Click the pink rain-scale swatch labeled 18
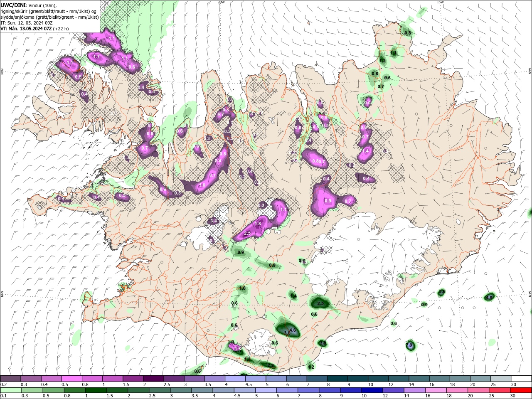Image resolution: width=532 pixels, height=399 pixels. [x=458, y=390]
